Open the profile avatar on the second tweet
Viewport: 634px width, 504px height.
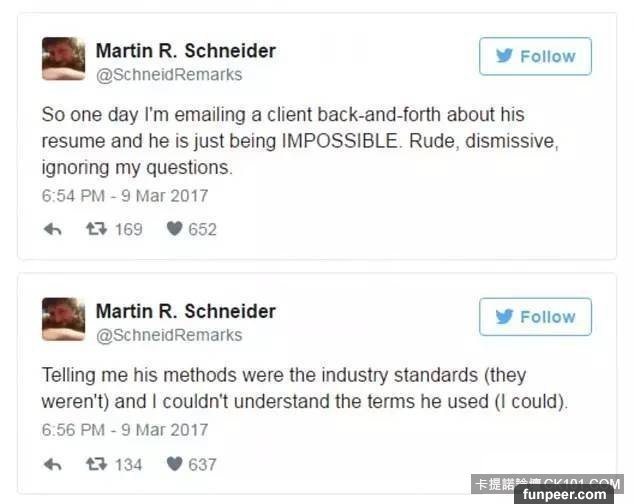(x=63, y=319)
